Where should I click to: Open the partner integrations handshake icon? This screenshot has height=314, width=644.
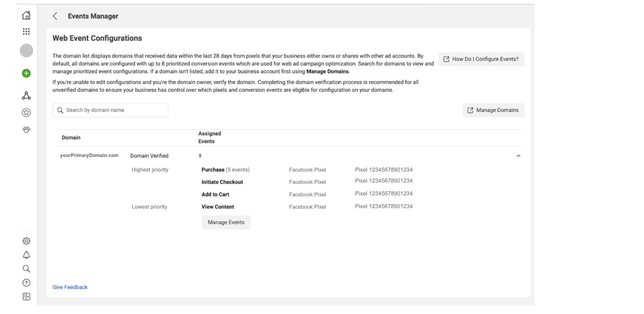(26, 130)
